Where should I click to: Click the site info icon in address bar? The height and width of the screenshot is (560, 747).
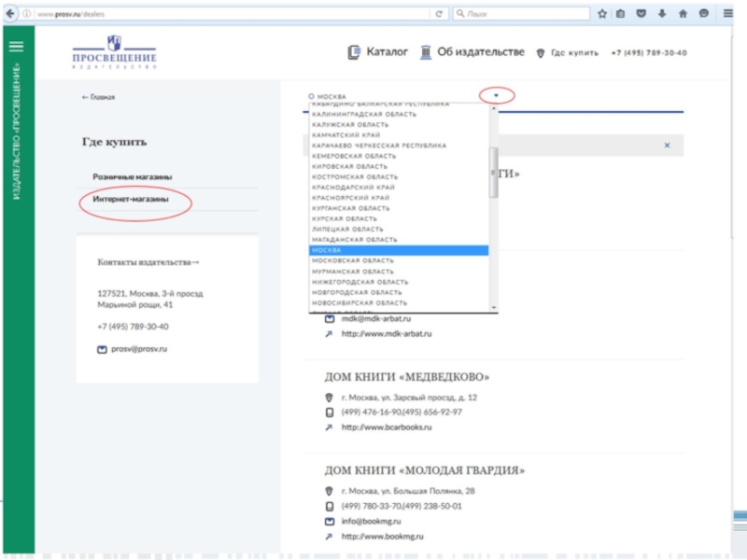(27, 14)
